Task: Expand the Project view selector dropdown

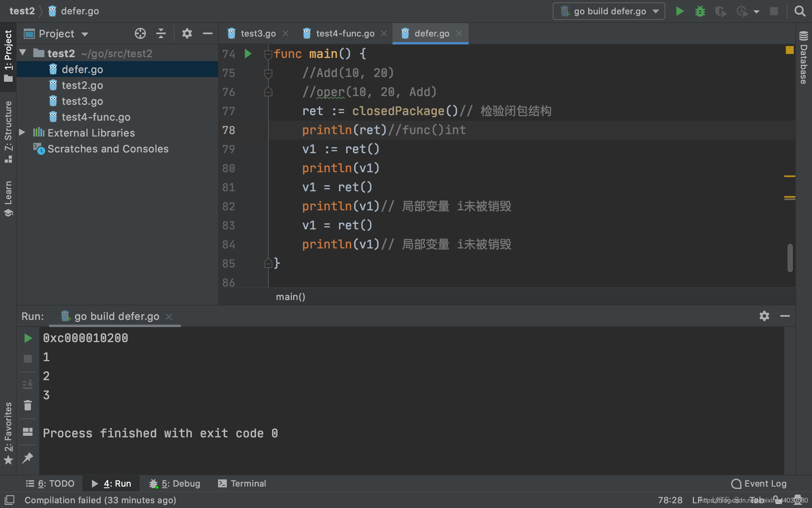Action: pos(85,34)
